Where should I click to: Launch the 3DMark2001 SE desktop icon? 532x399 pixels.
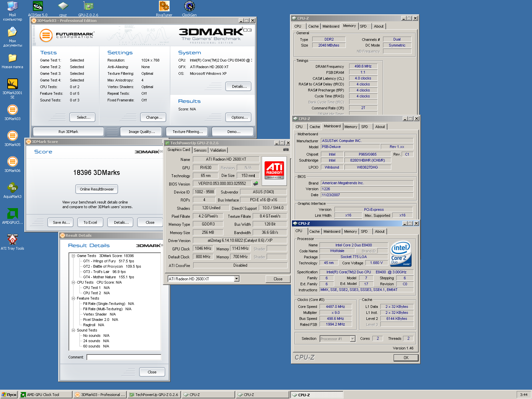click(x=12, y=88)
